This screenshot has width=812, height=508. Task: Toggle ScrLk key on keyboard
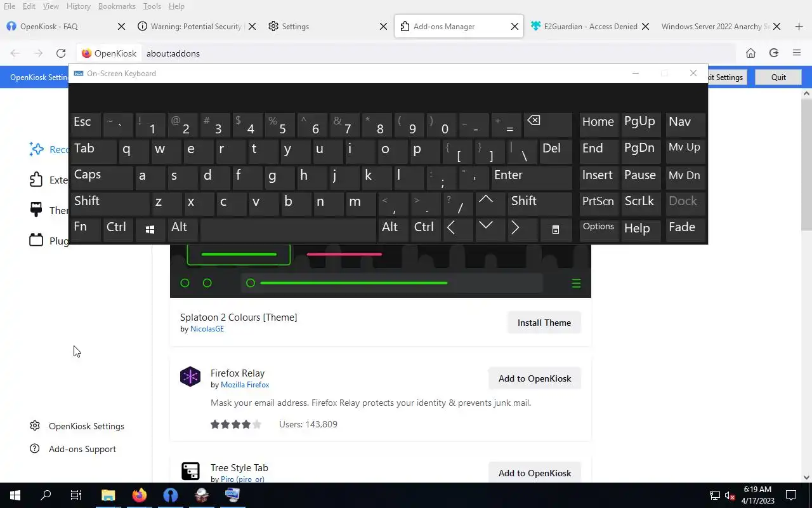point(642,203)
